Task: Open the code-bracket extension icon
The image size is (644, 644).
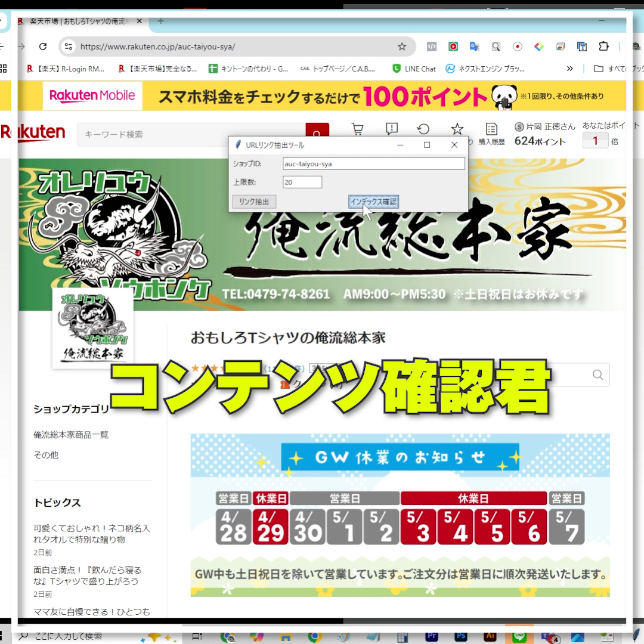Action: [431, 47]
